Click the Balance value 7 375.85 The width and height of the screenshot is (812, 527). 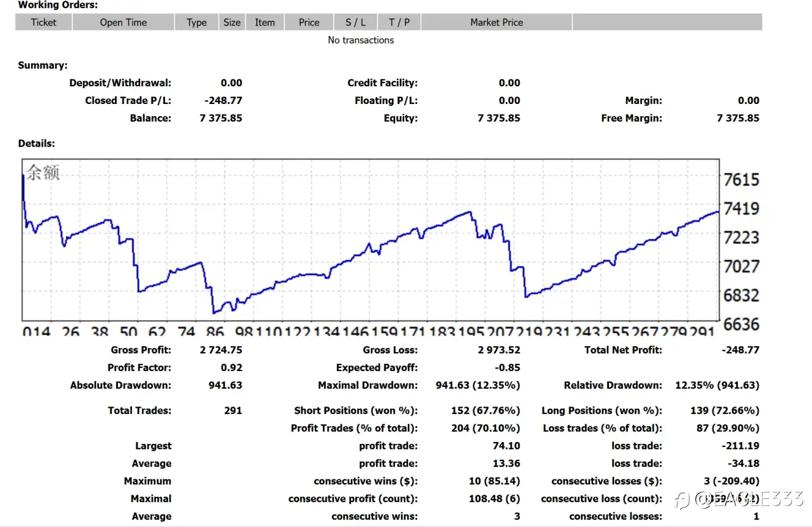[x=221, y=118]
